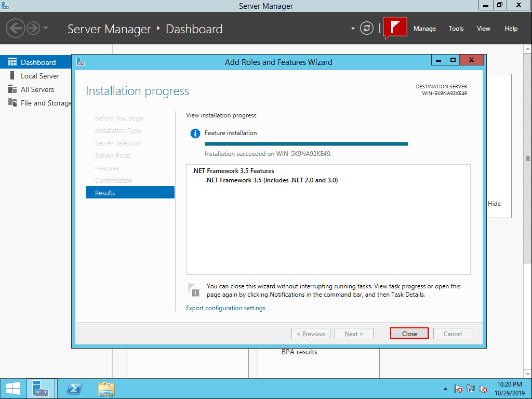Click the Before You Begin wizard step
Viewport: 532px width, 399px height.
tap(120, 118)
